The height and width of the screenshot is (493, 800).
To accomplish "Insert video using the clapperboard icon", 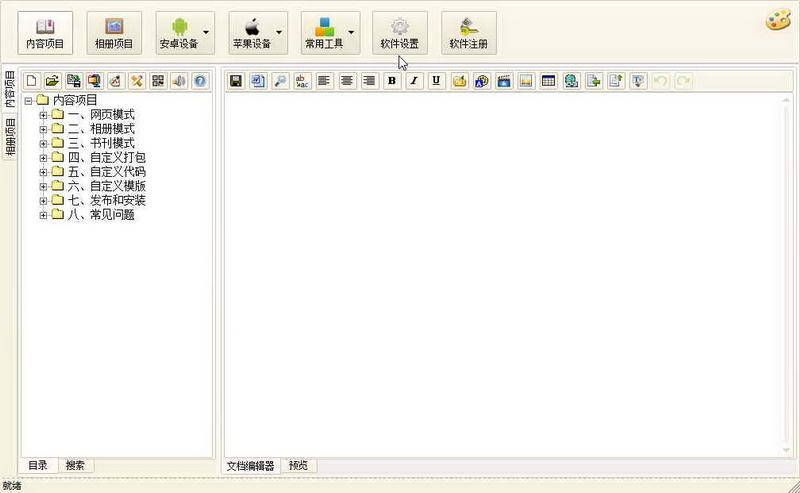I will (x=504, y=81).
